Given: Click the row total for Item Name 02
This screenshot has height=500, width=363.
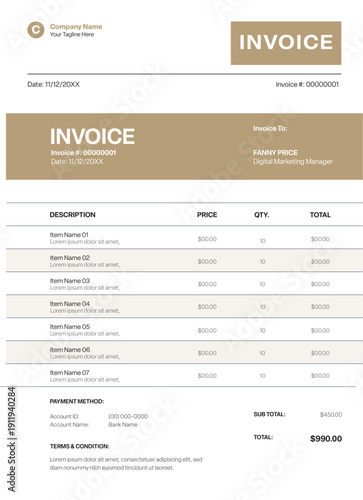Looking at the screenshot, I should point(320,262).
